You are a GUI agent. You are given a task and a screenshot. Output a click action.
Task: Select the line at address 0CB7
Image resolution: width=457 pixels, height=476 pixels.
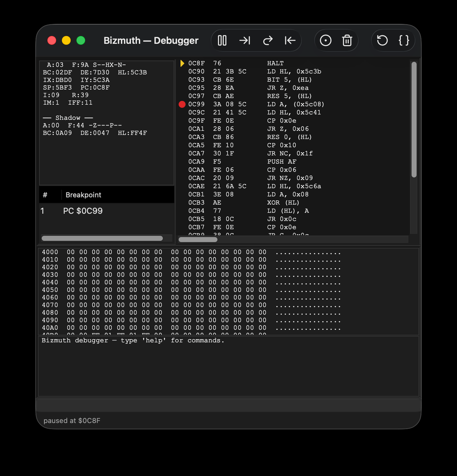point(293,227)
